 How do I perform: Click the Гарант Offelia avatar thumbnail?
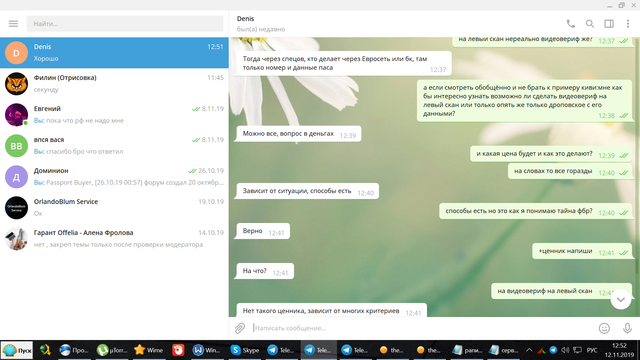click(16, 239)
